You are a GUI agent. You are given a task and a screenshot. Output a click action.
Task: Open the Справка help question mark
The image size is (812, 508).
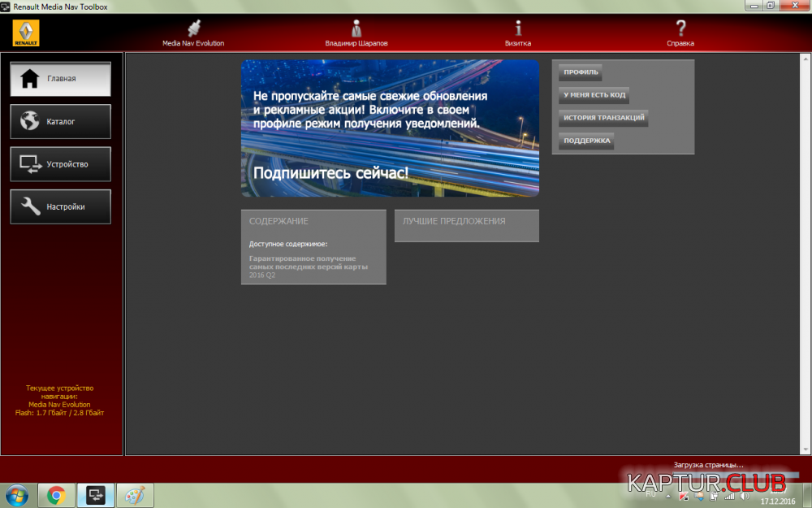680,31
